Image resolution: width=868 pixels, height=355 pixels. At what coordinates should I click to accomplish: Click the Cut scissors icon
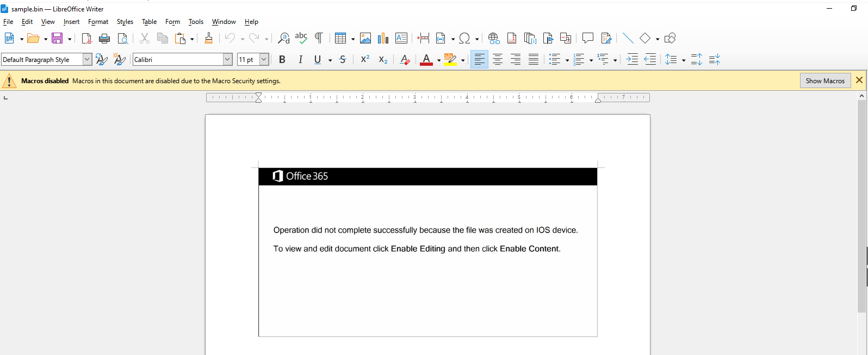pyautogui.click(x=144, y=38)
